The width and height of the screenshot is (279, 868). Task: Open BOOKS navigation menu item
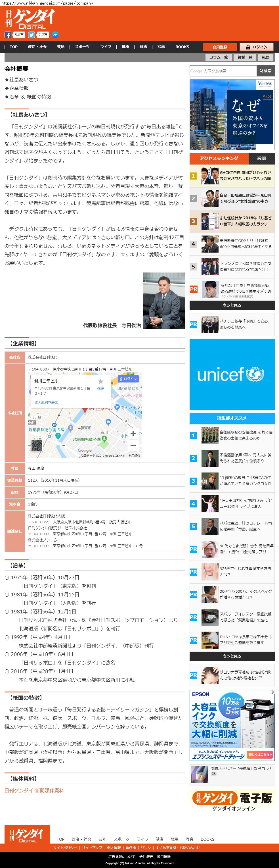click(182, 47)
